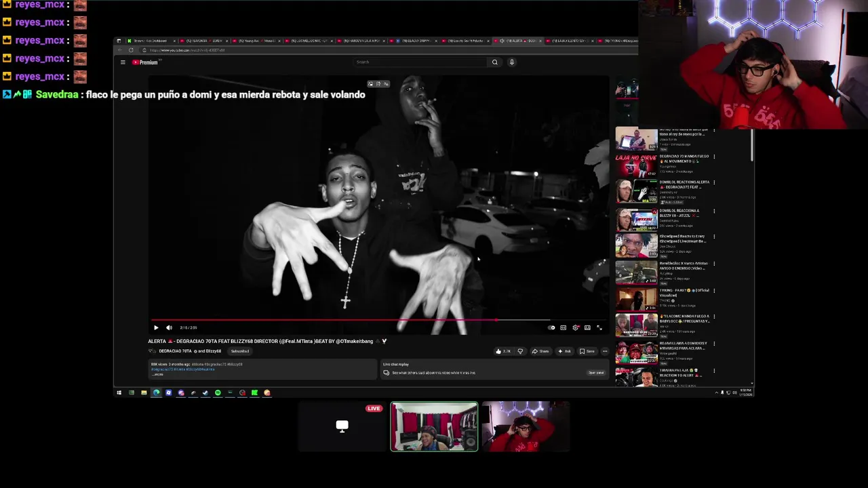Start voice search with the microphone icon
The height and width of the screenshot is (488, 868).
[x=512, y=62]
